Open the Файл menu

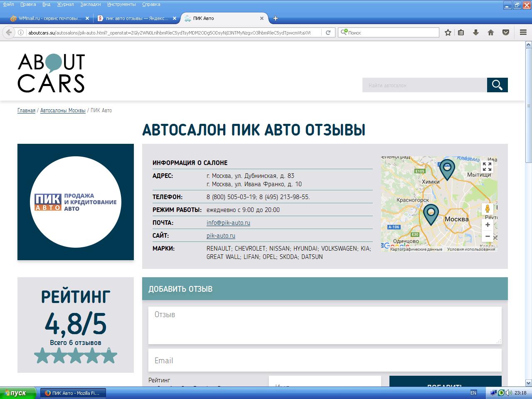[x=8, y=4]
